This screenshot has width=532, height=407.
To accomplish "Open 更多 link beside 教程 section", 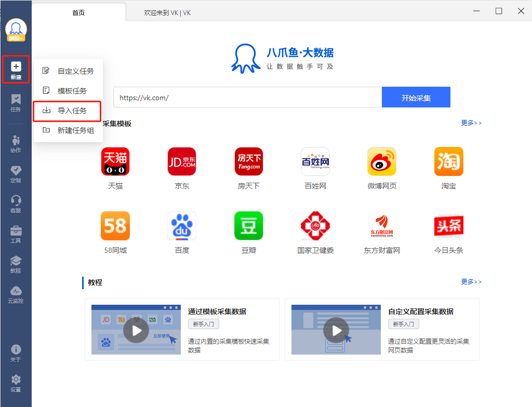I will click(471, 282).
